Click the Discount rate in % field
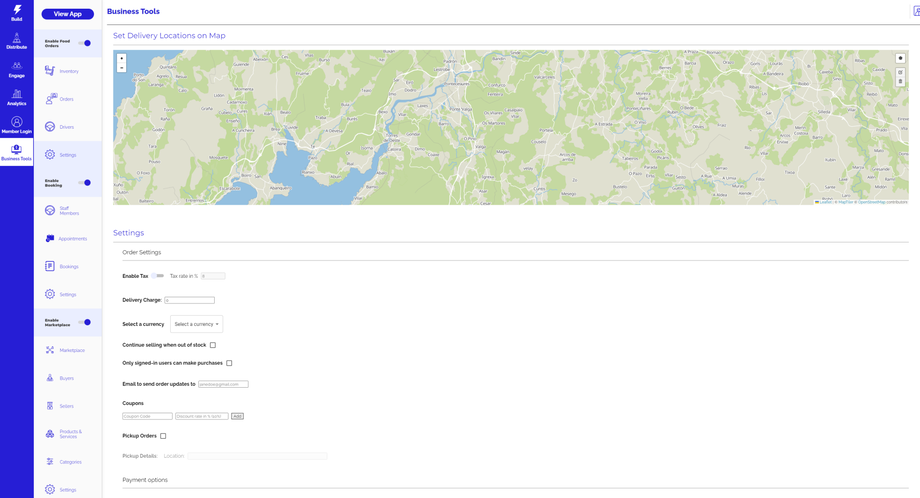 coord(202,416)
